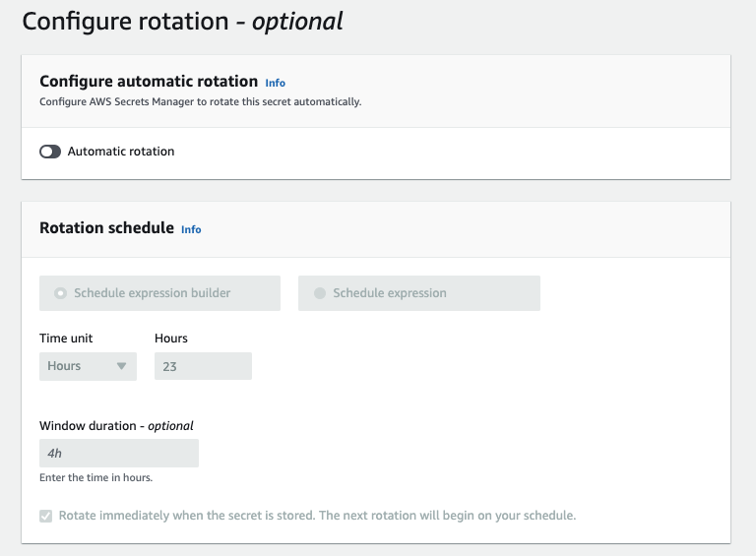
Task: Click the dropdown arrow in Time unit selector
Action: point(122,366)
